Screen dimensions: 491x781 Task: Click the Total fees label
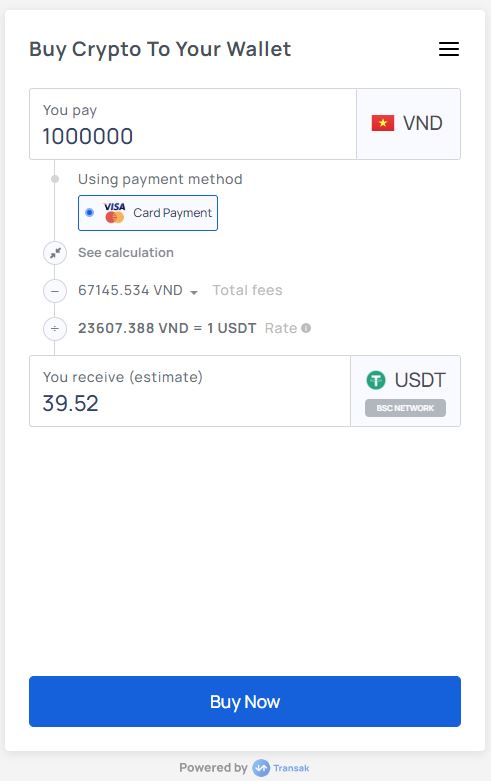click(247, 290)
